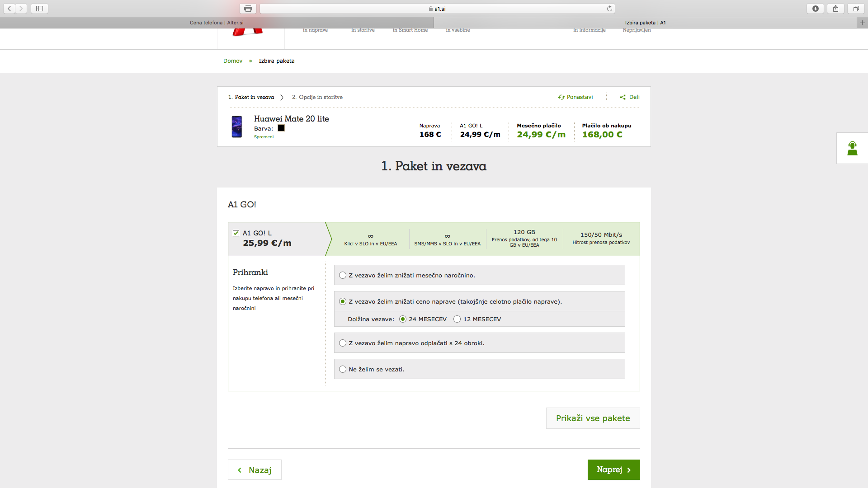Go forward with Safari's forward arrow
Image resolution: width=868 pixels, height=488 pixels.
21,9
